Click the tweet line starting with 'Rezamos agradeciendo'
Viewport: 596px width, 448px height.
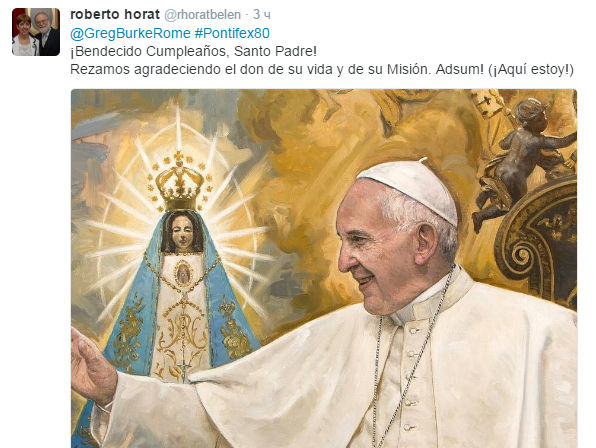(322, 70)
